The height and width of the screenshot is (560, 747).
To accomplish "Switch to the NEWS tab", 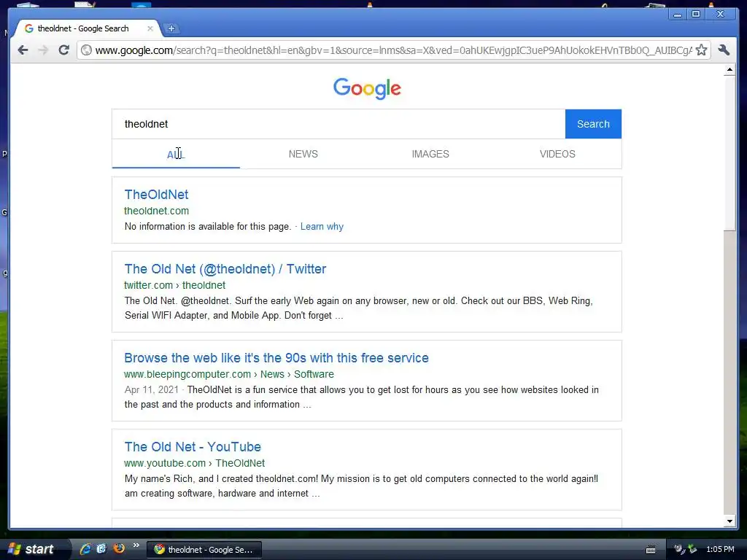I will (303, 155).
